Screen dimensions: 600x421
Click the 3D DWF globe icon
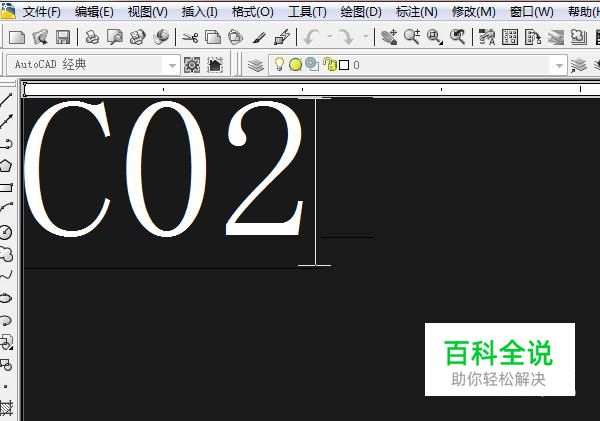(x=161, y=37)
